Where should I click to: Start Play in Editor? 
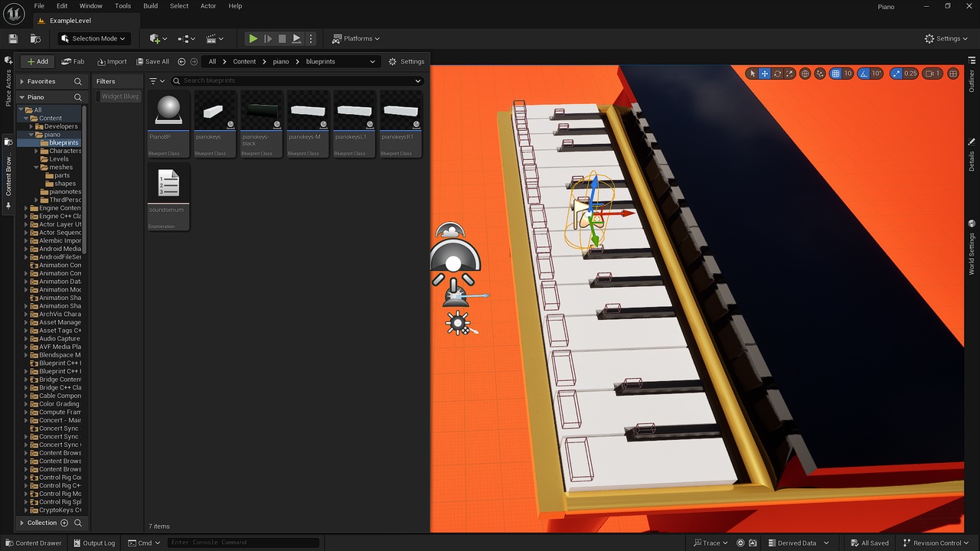pyautogui.click(x=253, y=38)
